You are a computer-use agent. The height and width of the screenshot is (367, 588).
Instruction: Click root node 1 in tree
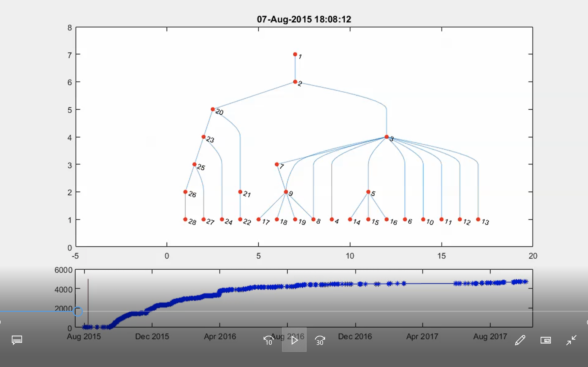coord(295,54)
